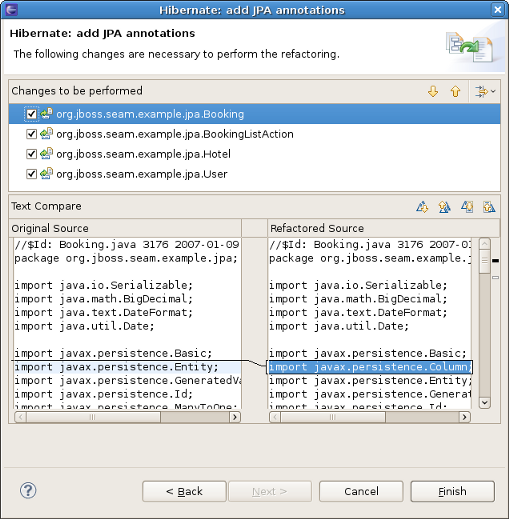Select the org.jboss.seam.example.jpa.User row

254,174
